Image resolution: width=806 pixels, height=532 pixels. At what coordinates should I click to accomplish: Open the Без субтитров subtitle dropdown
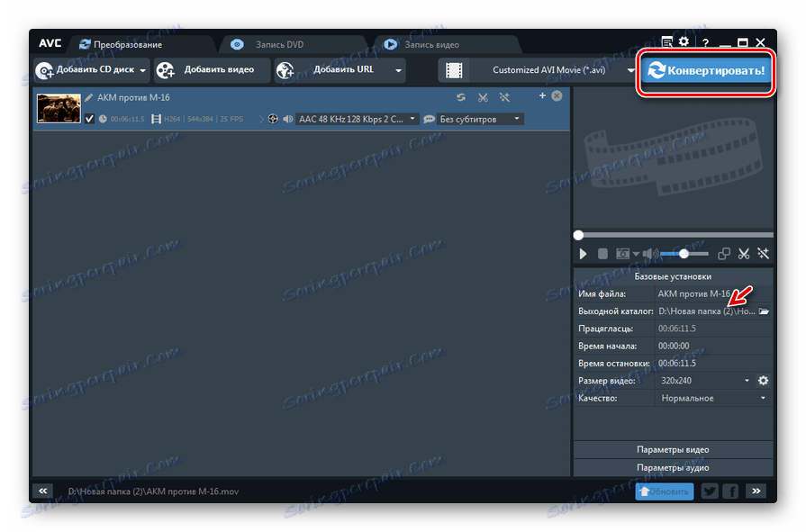click(480, 119)
